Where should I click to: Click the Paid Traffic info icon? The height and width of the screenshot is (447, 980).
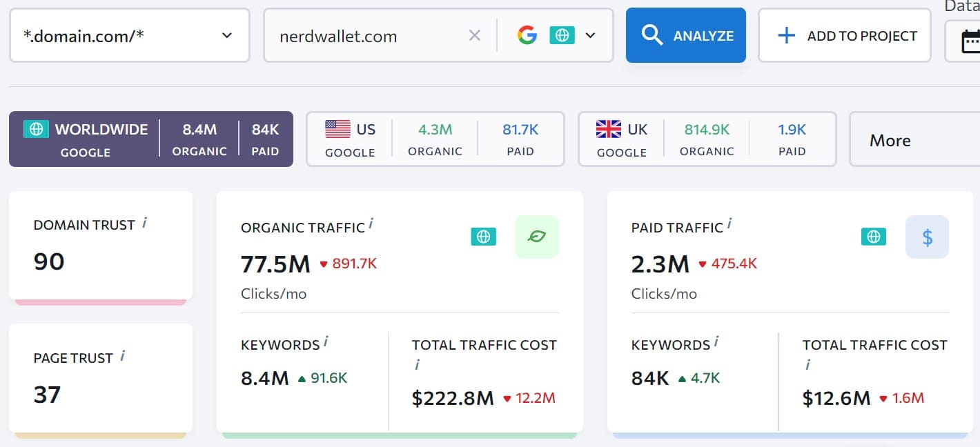pyautogui.click(x=729, y=223)
